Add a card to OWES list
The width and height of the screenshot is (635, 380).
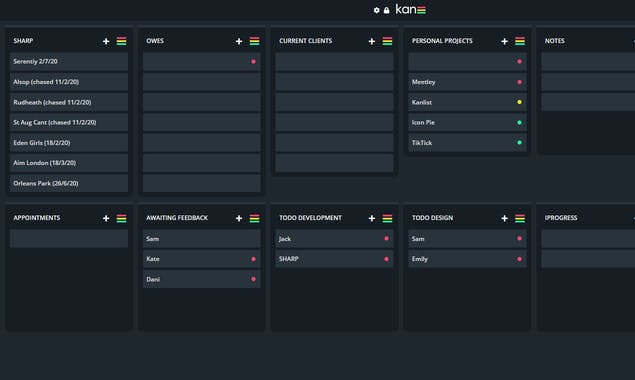[x=239, y=41]
